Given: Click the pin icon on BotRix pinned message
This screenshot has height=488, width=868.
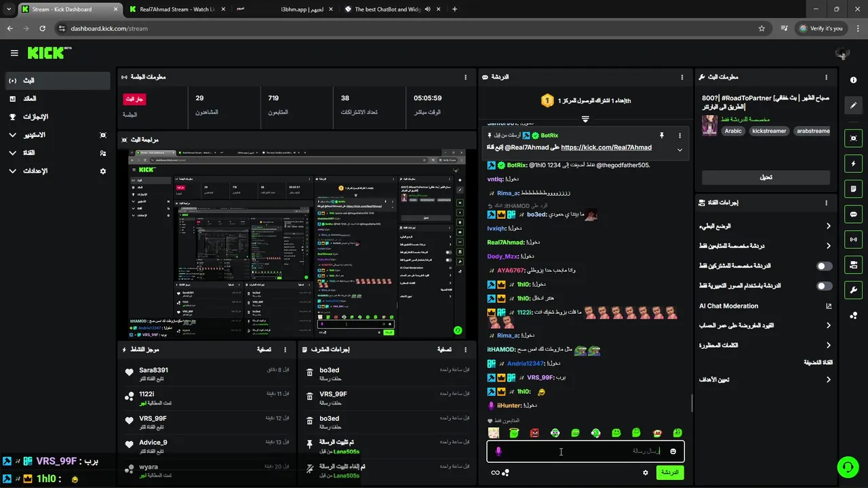Looking at the screenshot, I should click(x=661, y=136).
